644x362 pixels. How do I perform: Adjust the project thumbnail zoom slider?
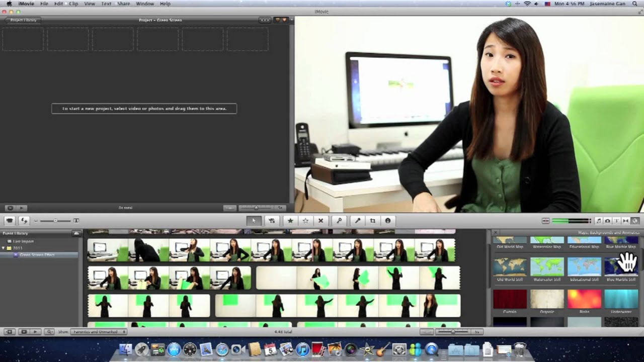coord(256,208)
